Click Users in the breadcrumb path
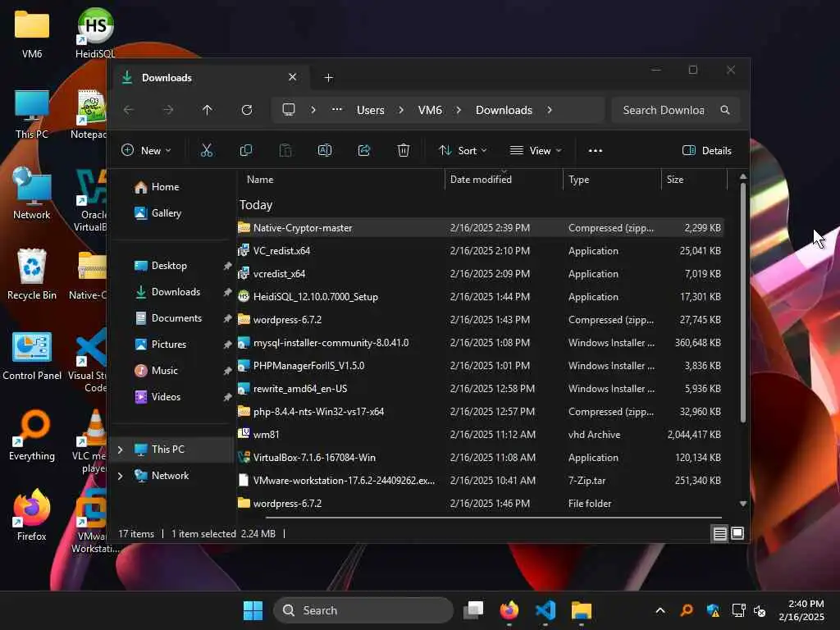Image resolution: width=840 pixels, height=630 pixels. (371, 110)
